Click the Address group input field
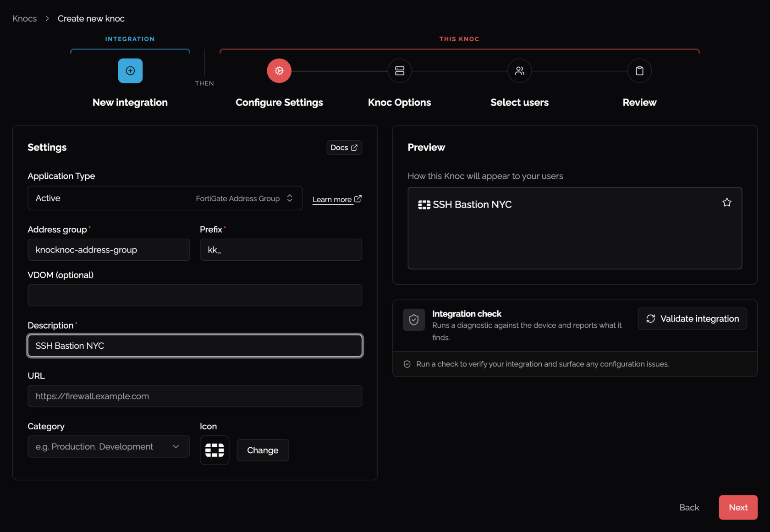Viewport: 770px width, 532px height. coord(109,250)
